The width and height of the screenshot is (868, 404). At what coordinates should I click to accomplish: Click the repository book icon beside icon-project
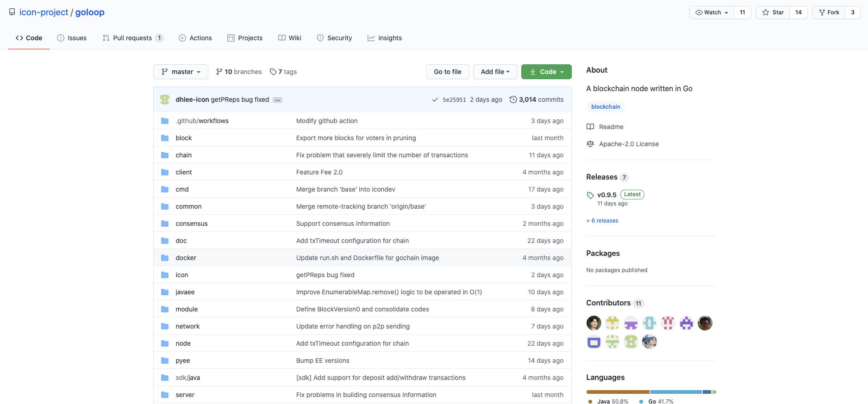click(12, 12)
